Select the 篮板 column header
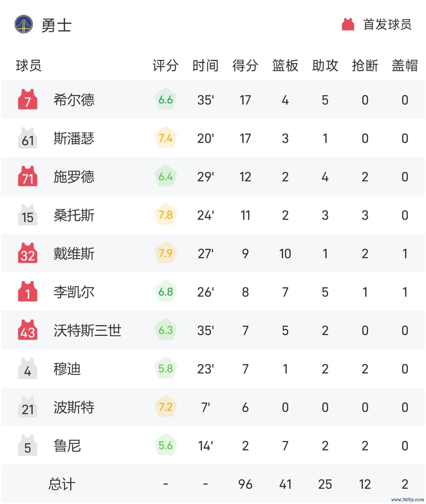The width and height of the screenshot is (426, 504). coord(285,66)
